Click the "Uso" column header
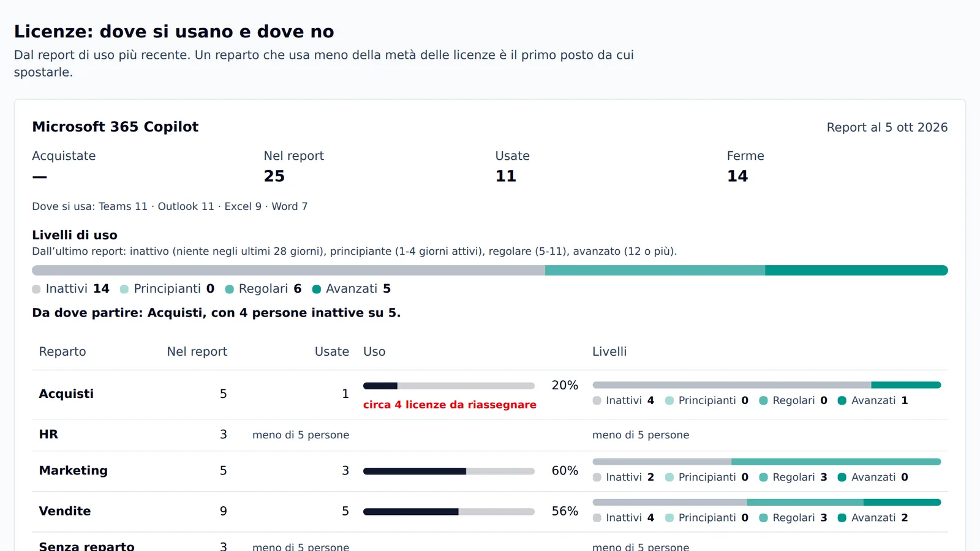 click(x=374, y=351)
